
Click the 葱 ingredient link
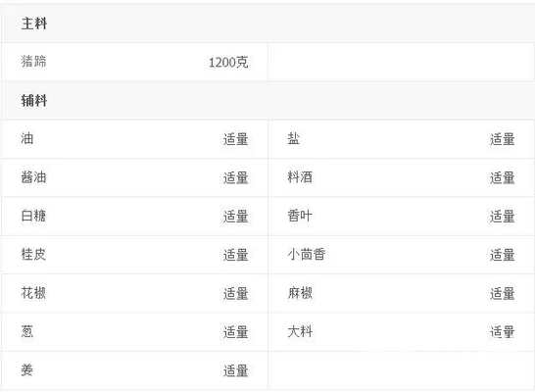click(27, 331)
